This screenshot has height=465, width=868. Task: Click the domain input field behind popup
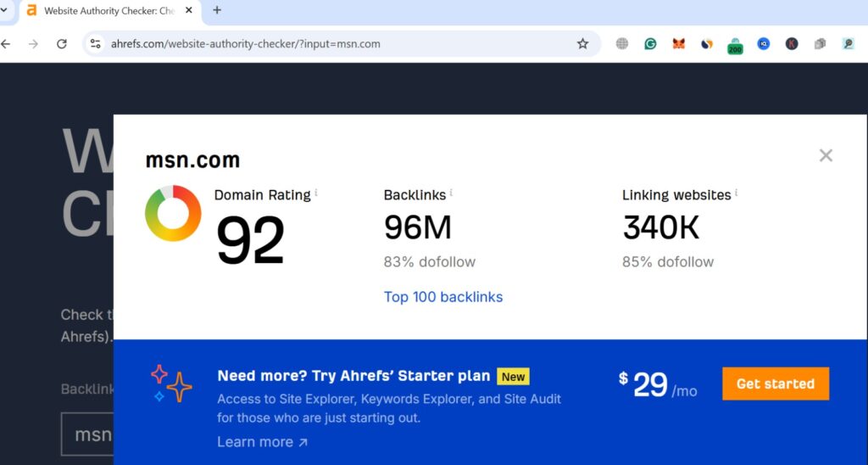click(x=87, y=434)
